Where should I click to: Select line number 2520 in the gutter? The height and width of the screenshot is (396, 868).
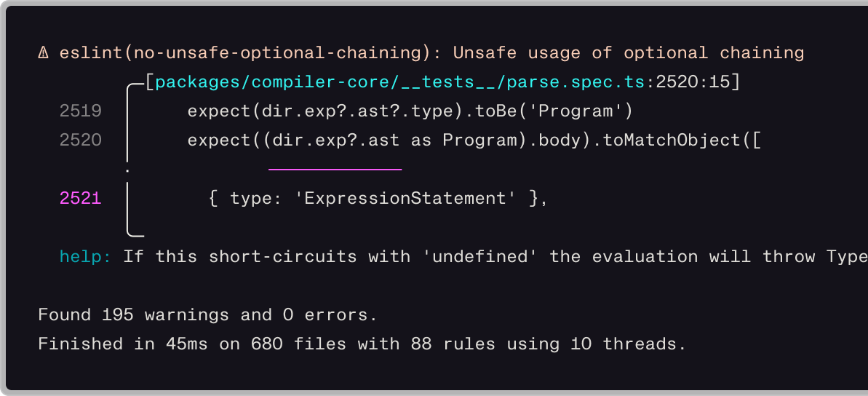81,140
